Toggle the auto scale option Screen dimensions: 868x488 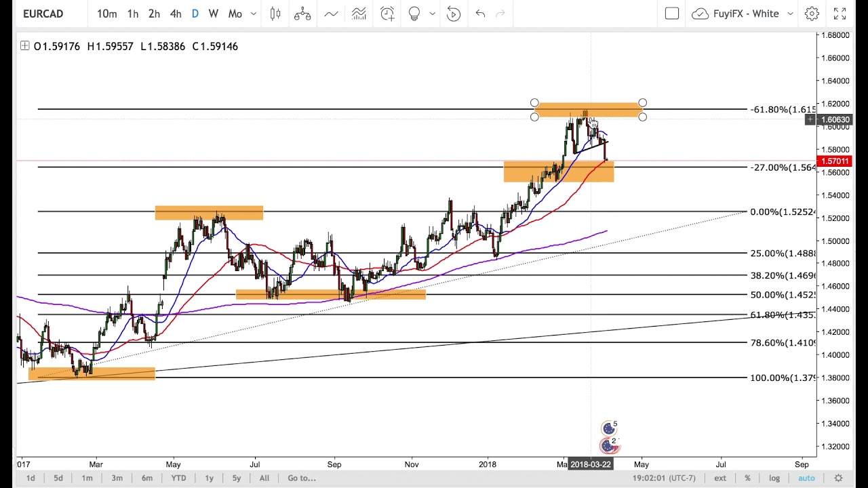[806, 478]
